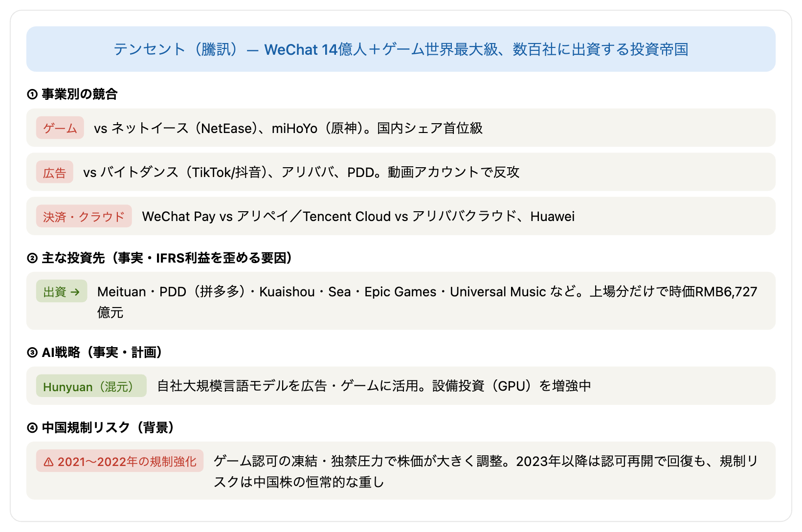Click text Meituan・PDD（拼多多）・Kuaishou
This screenshot has width=802, height=532.
(206, 291)
